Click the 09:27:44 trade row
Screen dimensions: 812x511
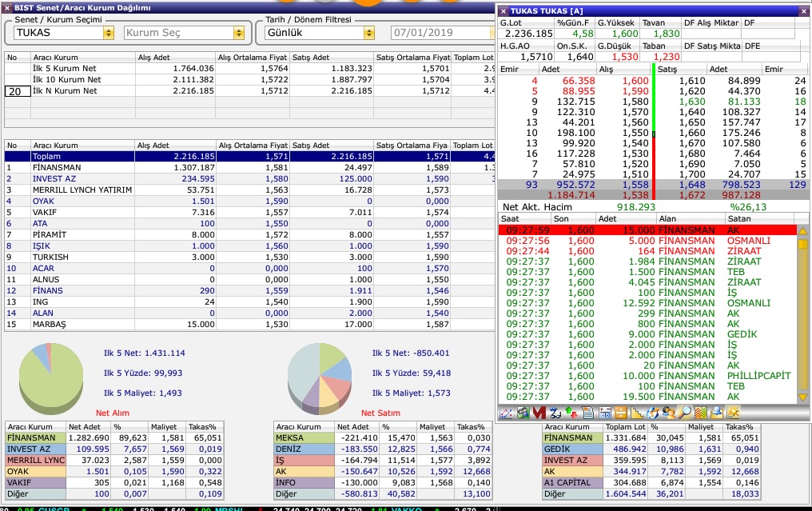(x=647, y=251)
